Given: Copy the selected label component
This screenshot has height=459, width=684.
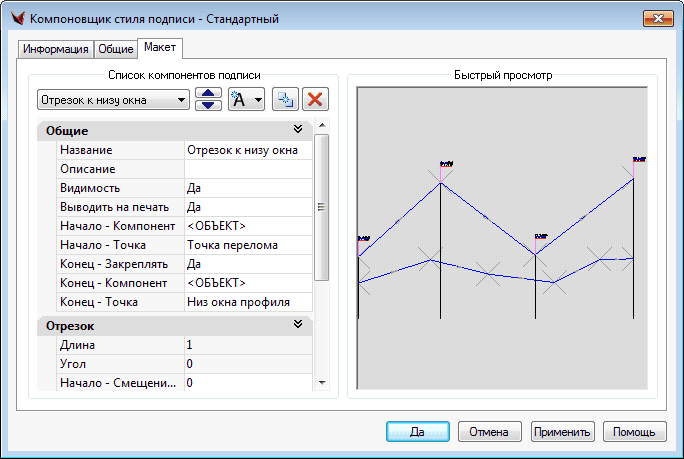Looking at the screenshot, I should (x=285, y=100).
